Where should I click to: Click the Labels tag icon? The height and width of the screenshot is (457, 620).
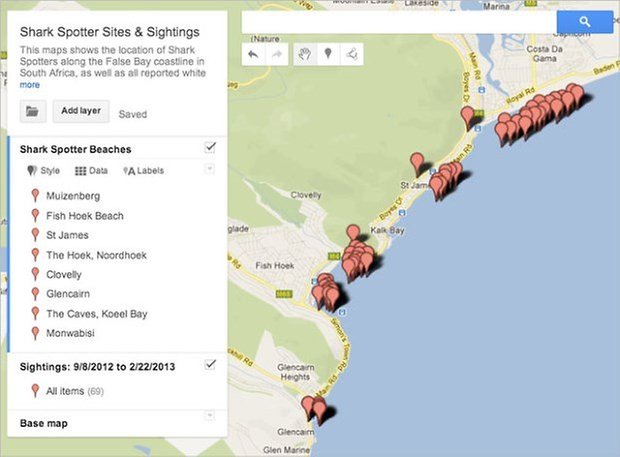(x=129, y=171)
